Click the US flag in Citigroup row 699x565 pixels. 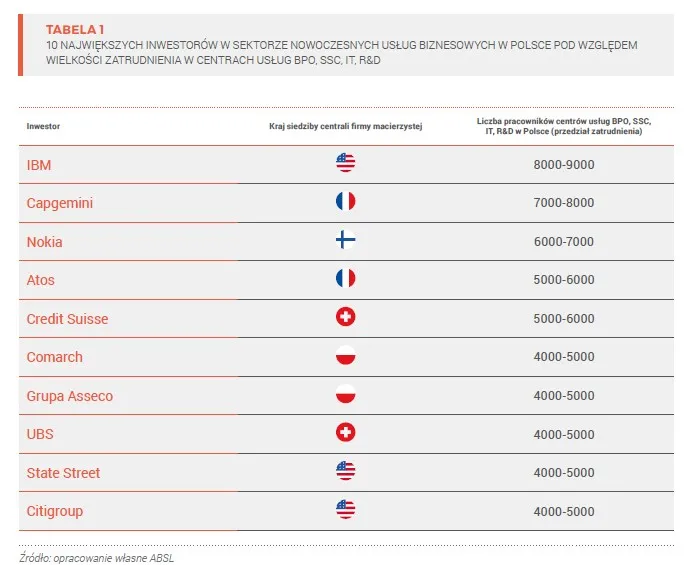(x=346, y=510)
